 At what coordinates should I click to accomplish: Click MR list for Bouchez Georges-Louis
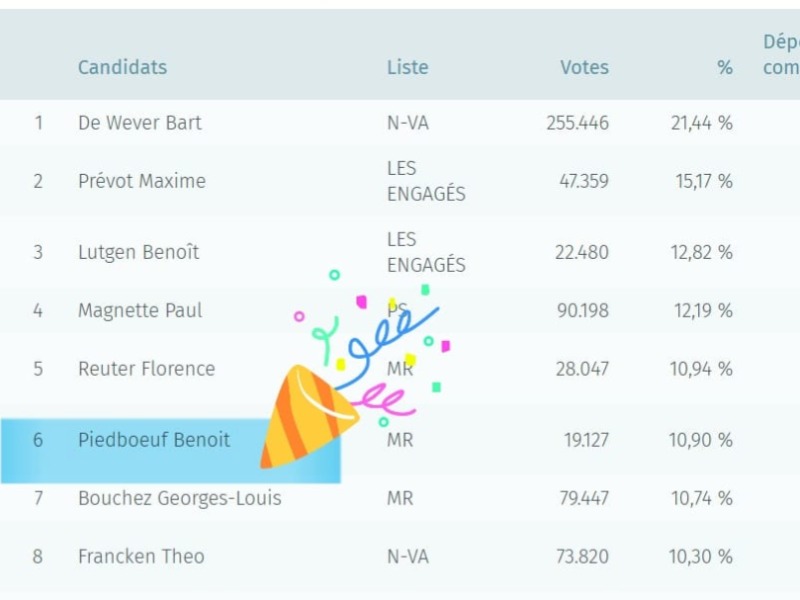(x=400, y=498)
